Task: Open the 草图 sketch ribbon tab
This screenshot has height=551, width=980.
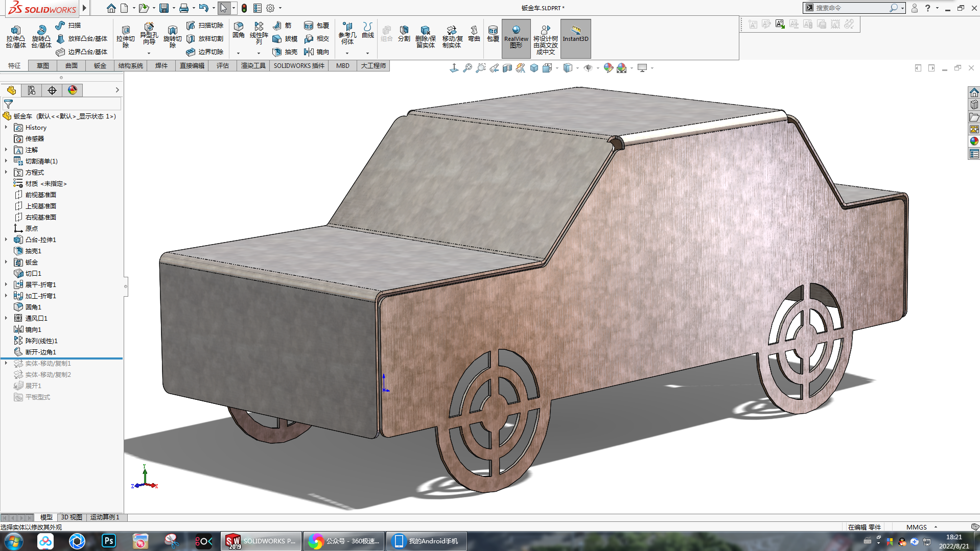Action: tap(43, 65)
